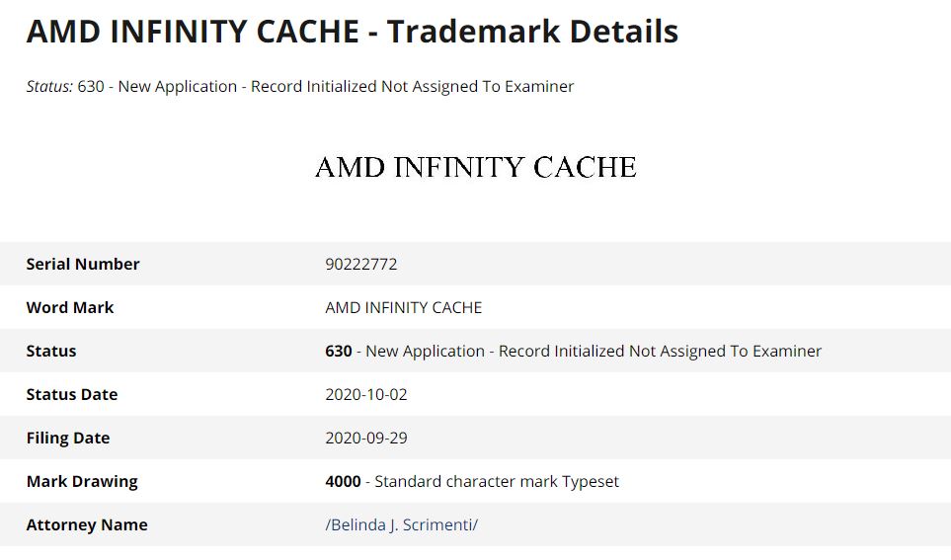Click the status date value 2020-10-02

click(x=366, y=394)
